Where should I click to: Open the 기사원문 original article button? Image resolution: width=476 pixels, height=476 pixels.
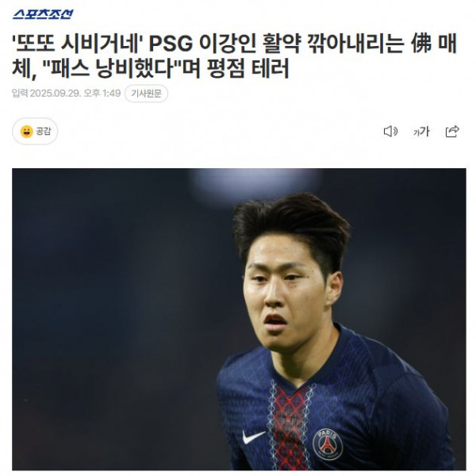(146, 94)
